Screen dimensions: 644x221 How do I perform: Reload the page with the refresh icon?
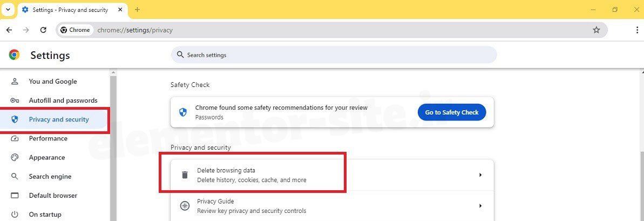43,30
